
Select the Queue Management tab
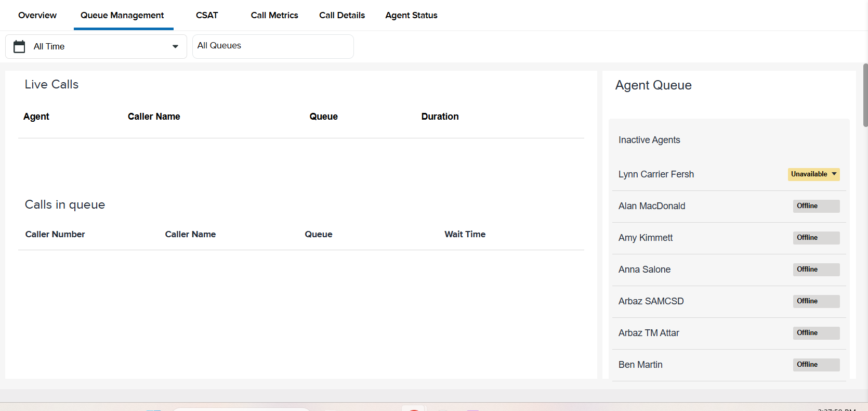[x=122, y=16]
